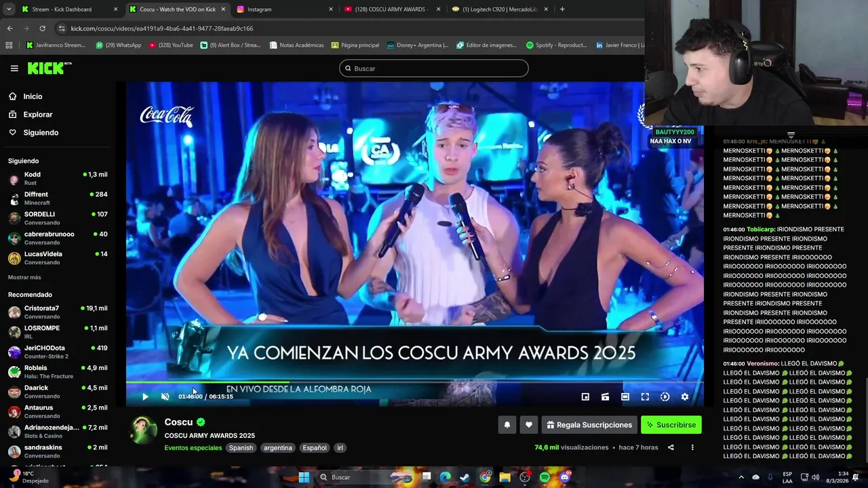868x488 pixels.
Task: Open Windows Start menu
Action: pyautogui.click(x=304, y=477)
